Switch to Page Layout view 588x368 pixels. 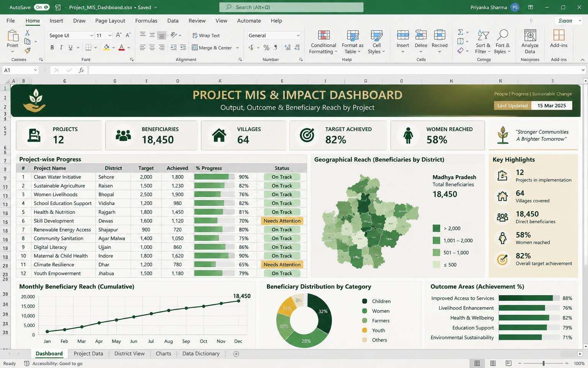[493, 363]
